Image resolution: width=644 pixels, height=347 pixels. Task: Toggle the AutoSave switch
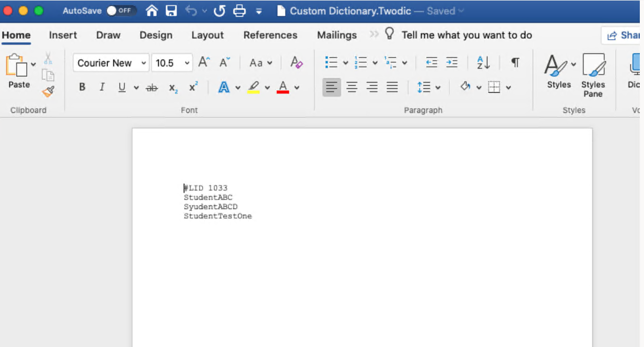pos(121,10)
